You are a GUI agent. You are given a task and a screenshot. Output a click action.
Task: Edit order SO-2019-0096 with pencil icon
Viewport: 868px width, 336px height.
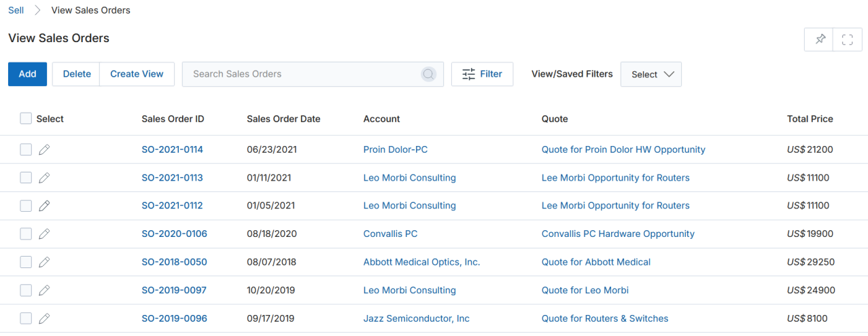pos(44,318)
